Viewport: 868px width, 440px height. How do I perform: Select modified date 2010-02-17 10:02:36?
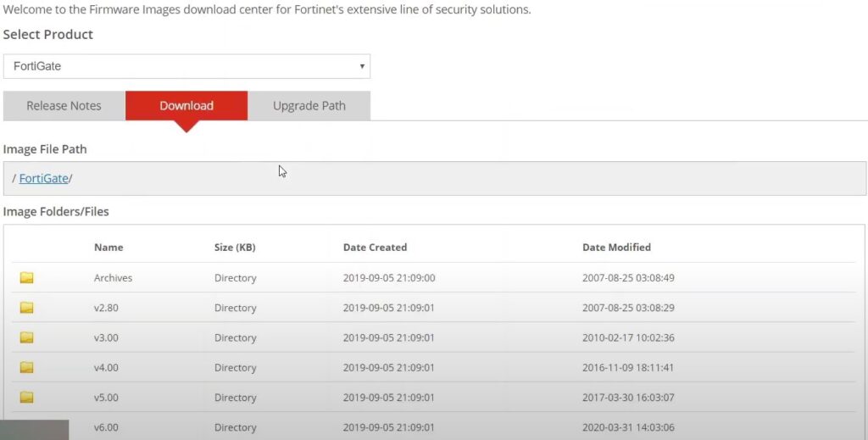[x=628, y=337]
